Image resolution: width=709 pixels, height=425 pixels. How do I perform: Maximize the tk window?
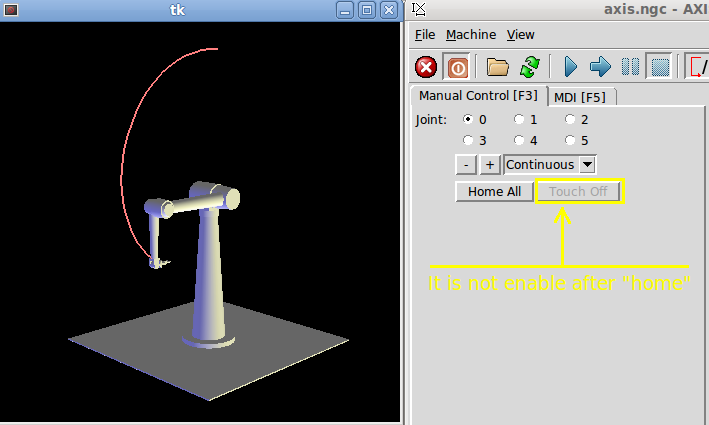[x=367, y=10]
